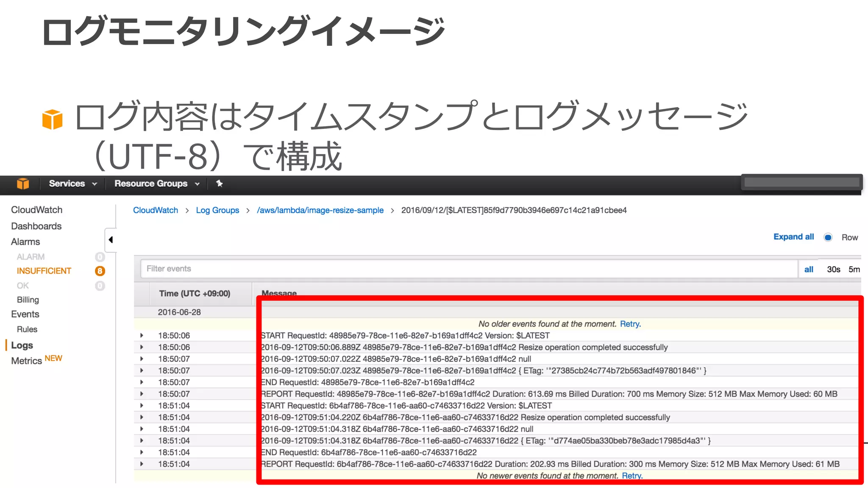Select ALARM state filter in sidebar

coord(31,257)
